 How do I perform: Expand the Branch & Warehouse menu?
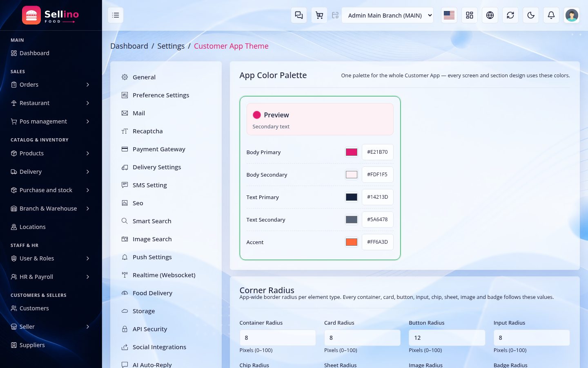tap(51, 209)
